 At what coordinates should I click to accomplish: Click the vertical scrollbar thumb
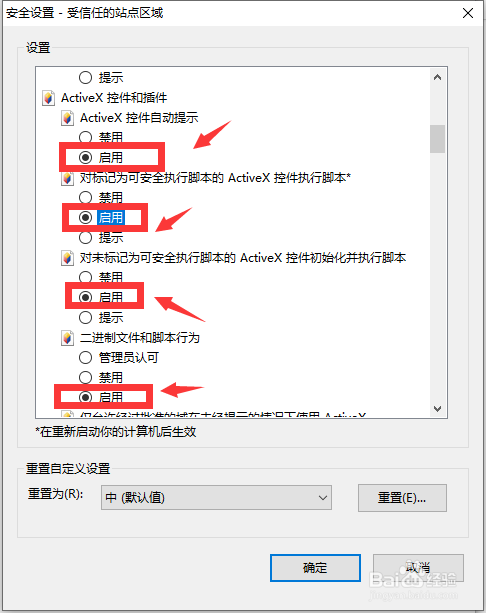[x=438, y=139]
